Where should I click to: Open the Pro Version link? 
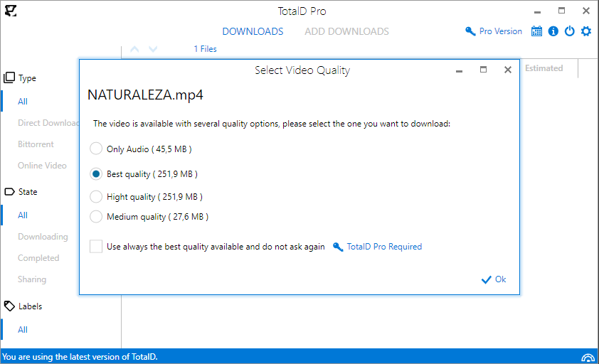[x=500, y=31]
